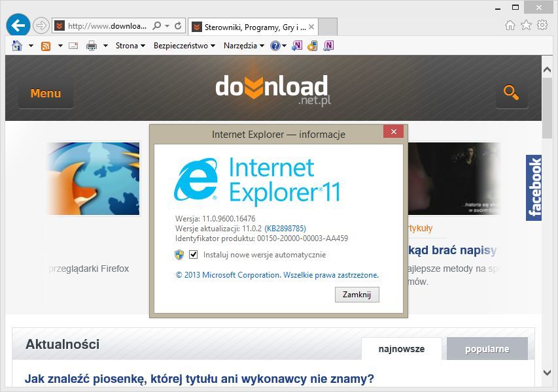Maximize the browser window
The height and width of the screenshot is (392, 558).
coord(515,7)
